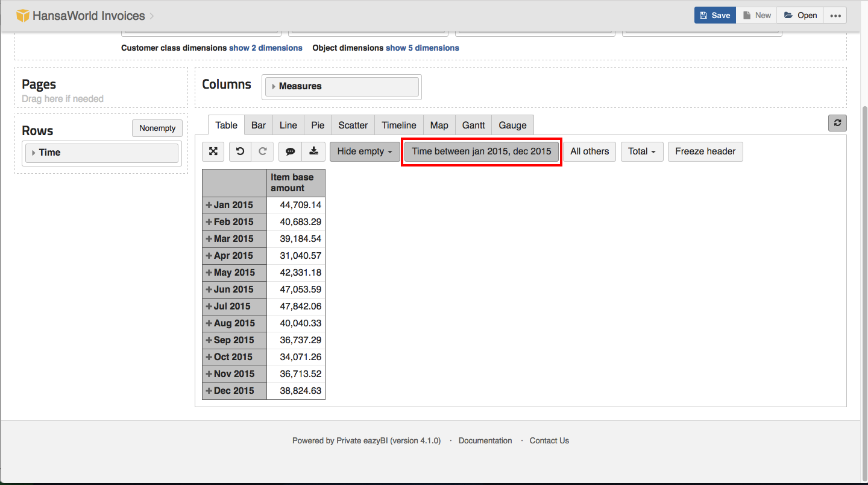Open the Hide empty dropdown
Viewport: 868px width, 485px height.
(364, 151)
